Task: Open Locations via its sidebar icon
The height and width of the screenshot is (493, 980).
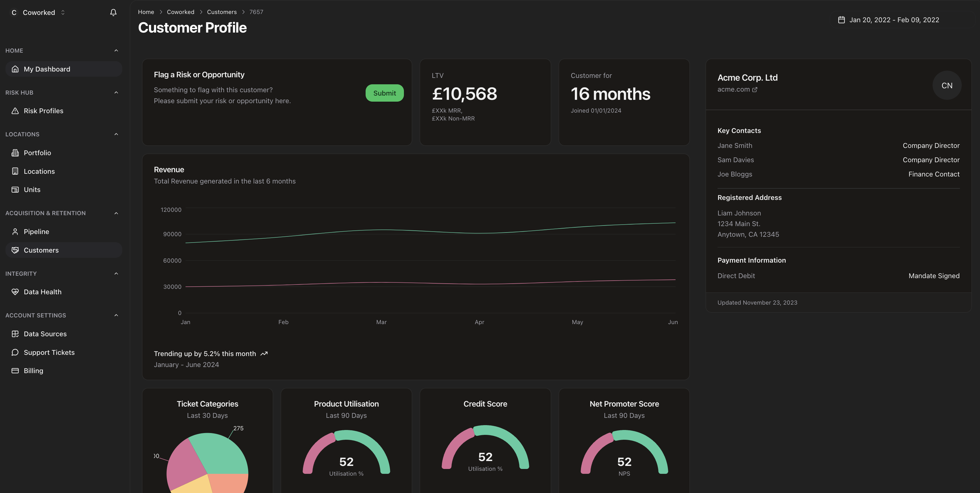Action: coord(15,171)
